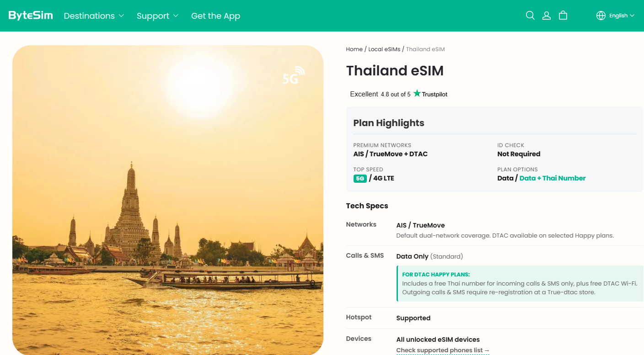644x355 pixels.
Task: Click the Thailand temple product image
Action: 168,200
